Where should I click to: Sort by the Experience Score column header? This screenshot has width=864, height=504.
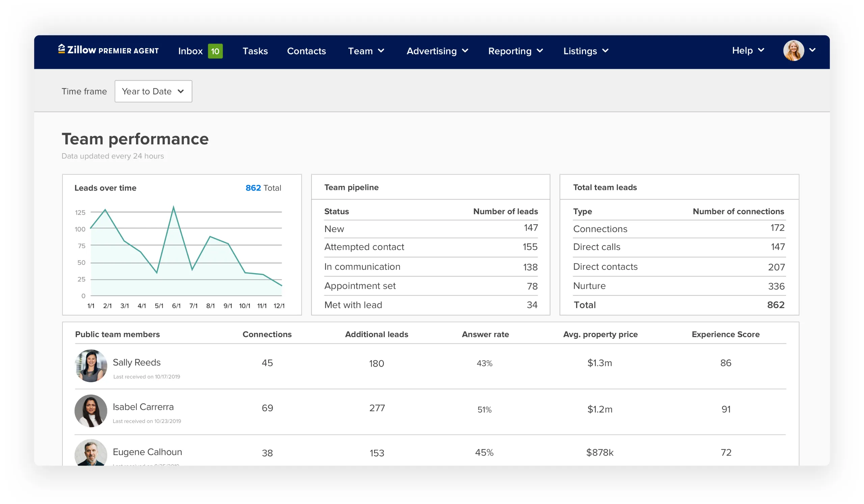point(725,334)
